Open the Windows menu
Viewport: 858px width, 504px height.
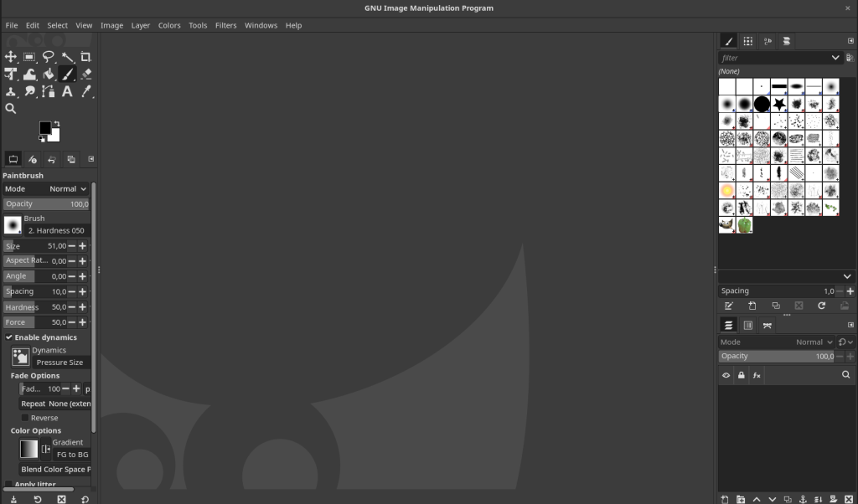261,25
